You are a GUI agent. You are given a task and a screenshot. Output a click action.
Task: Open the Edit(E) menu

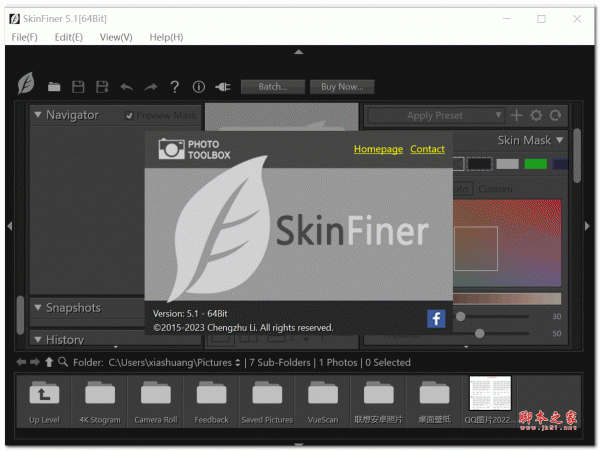[x=68, y=37]
